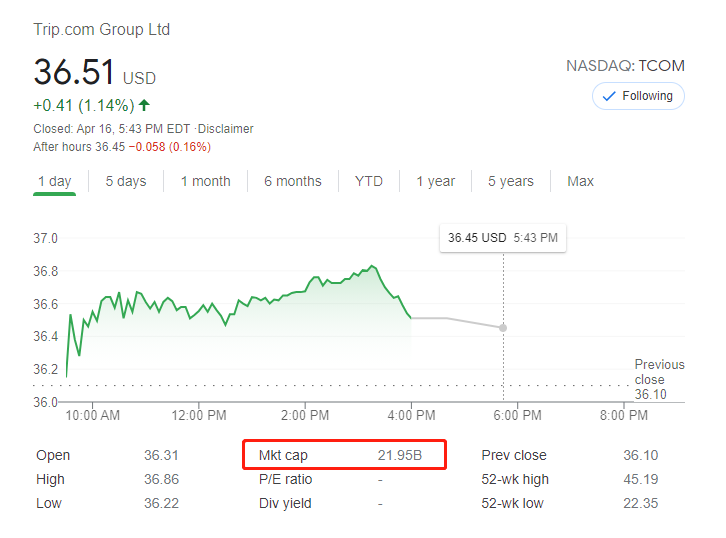Click the checkmark icon in the Following button

tap(609, 96)
